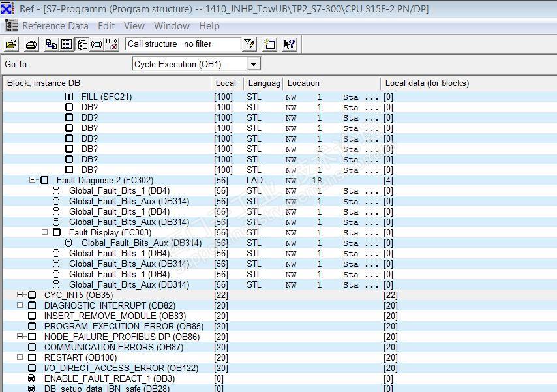
Task: Click the NODE_FAILURE_PROFIBUS DP block icon
Action: 32,337
